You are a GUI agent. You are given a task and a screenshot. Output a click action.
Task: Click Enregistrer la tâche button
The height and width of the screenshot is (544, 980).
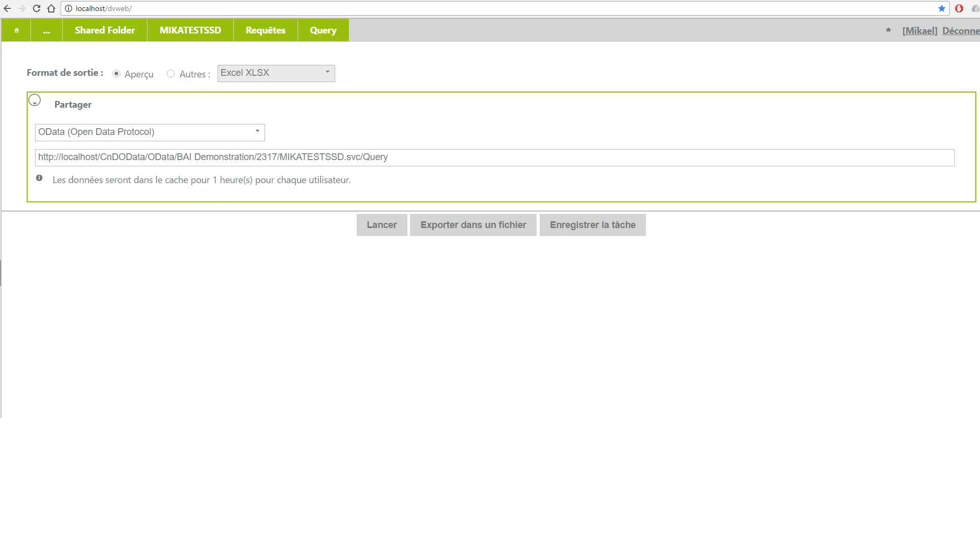point(592,225)
